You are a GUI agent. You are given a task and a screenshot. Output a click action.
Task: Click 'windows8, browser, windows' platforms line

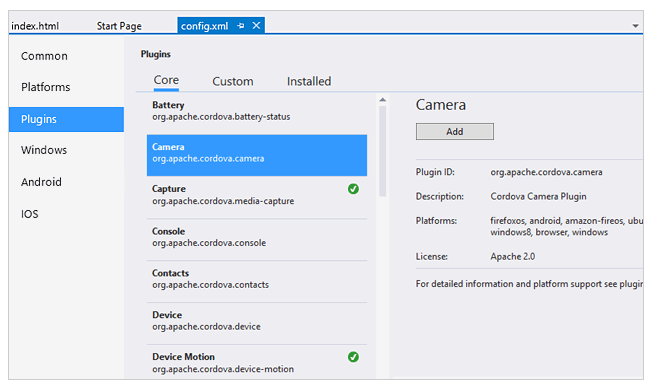pos(549,232)
